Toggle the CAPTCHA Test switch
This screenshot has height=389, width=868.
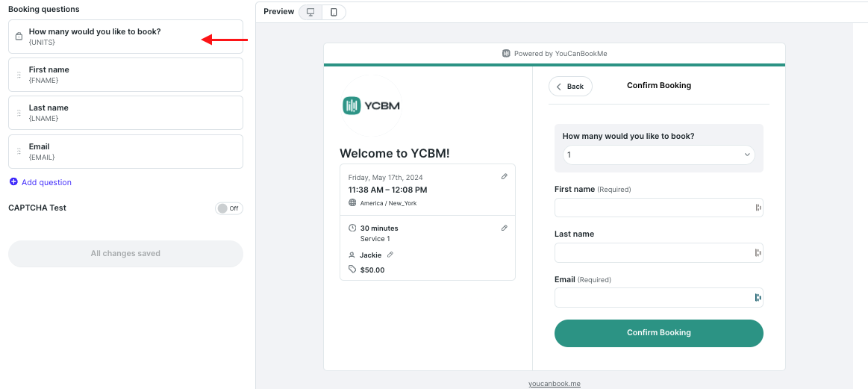pos(228,208)
